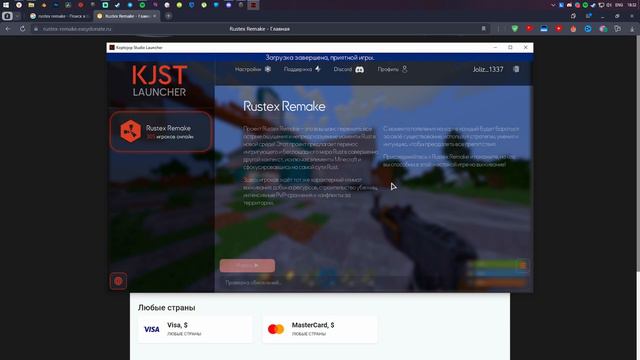Open the Windows Start menu
The width and height of the screenshot is (640, 360).
pyautogui.click(x=6, y=5)
